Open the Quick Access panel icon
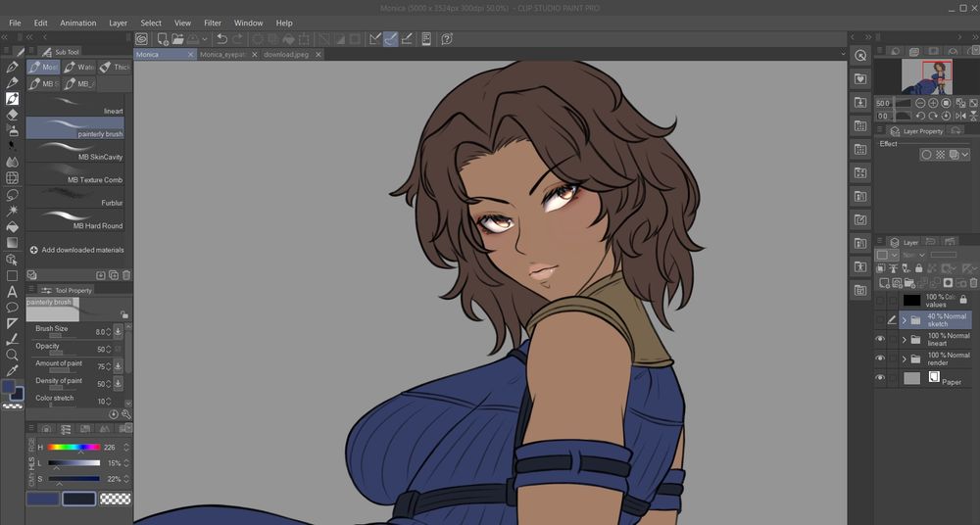The height and width of the screenshot is (525, 980). 860,55
